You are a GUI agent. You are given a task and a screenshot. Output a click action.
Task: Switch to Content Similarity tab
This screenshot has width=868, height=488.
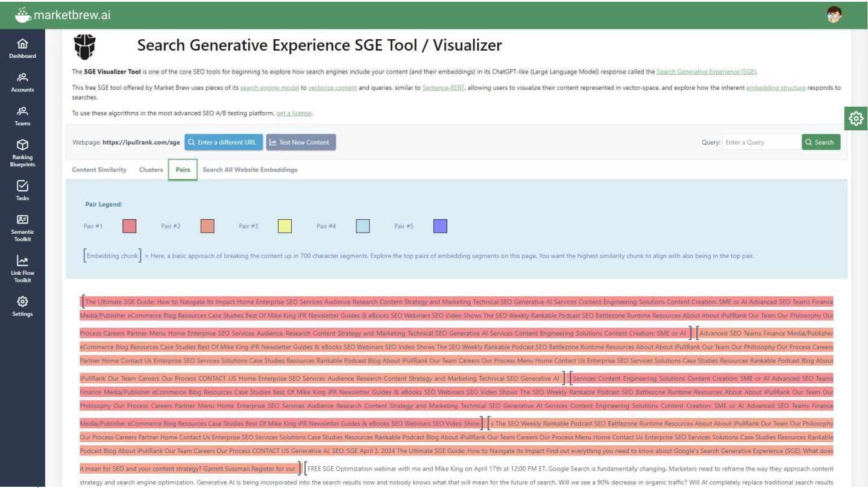[x=99, y=170]
